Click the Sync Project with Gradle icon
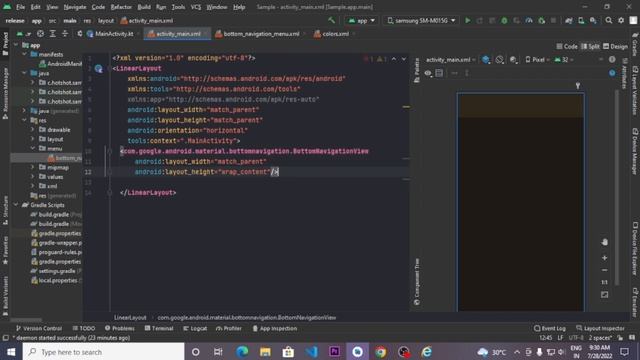The image size is (640, 360). pyautogui.click(x=568, y=20)
